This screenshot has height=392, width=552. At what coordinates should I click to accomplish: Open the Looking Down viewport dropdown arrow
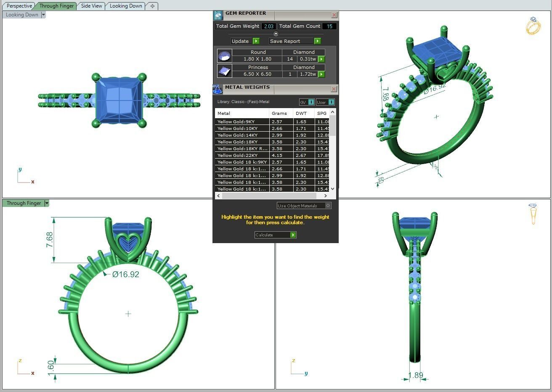(x=43, y=15)
